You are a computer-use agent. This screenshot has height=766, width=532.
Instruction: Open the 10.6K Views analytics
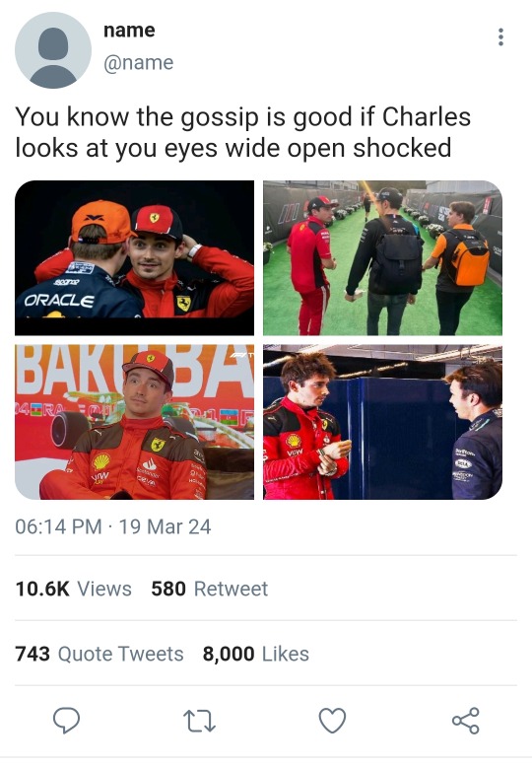pyautogui.click(x=73, y=589)
